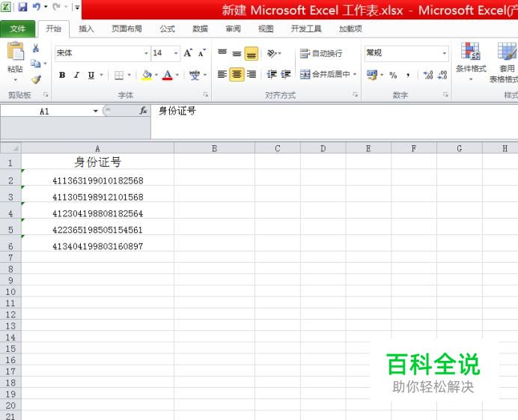
Task: Click the Select All corner button
Action: click(11, 148)
